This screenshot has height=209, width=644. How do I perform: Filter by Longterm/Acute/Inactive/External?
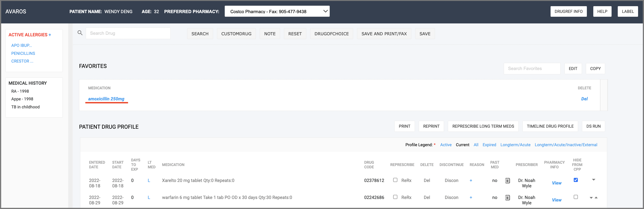(x=566, y=145)
